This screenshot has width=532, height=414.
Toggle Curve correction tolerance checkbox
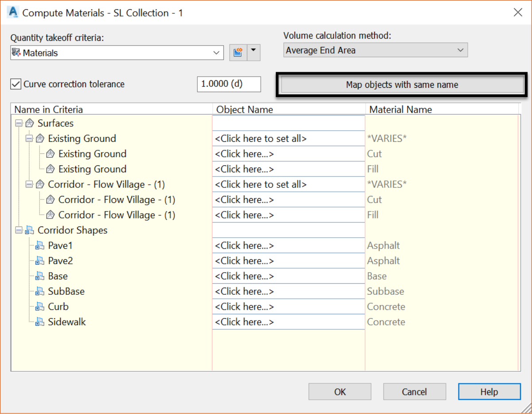pyautogui.click(x=16, y=84)
